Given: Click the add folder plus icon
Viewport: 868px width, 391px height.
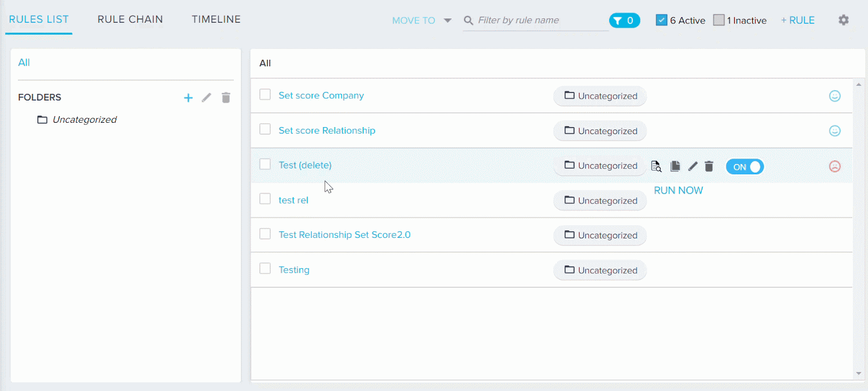Looking at the screenshot, I should coord(188,98).
